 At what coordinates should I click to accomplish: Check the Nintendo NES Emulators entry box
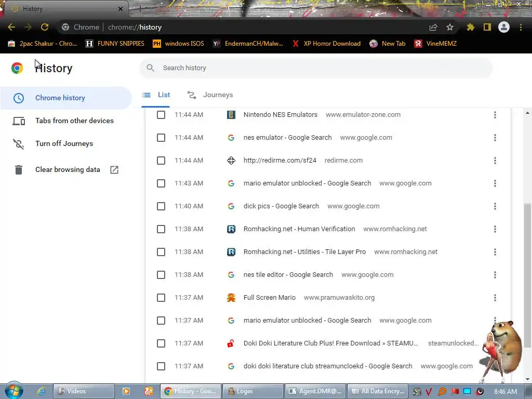(161, 115)
